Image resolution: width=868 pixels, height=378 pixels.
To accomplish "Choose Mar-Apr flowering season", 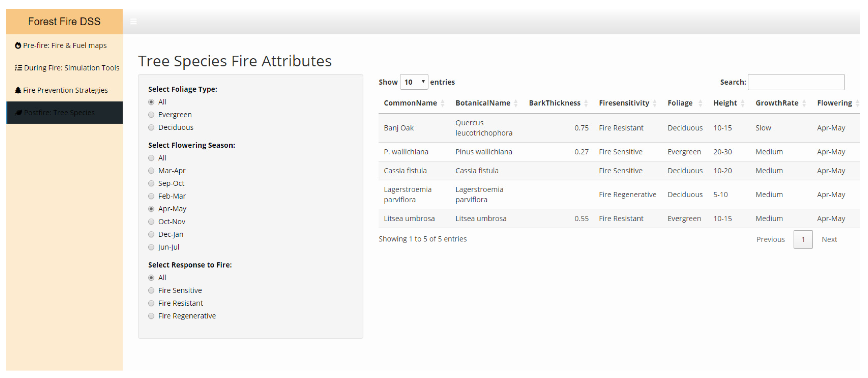I will pyautogui.click(x=151, y=171).
